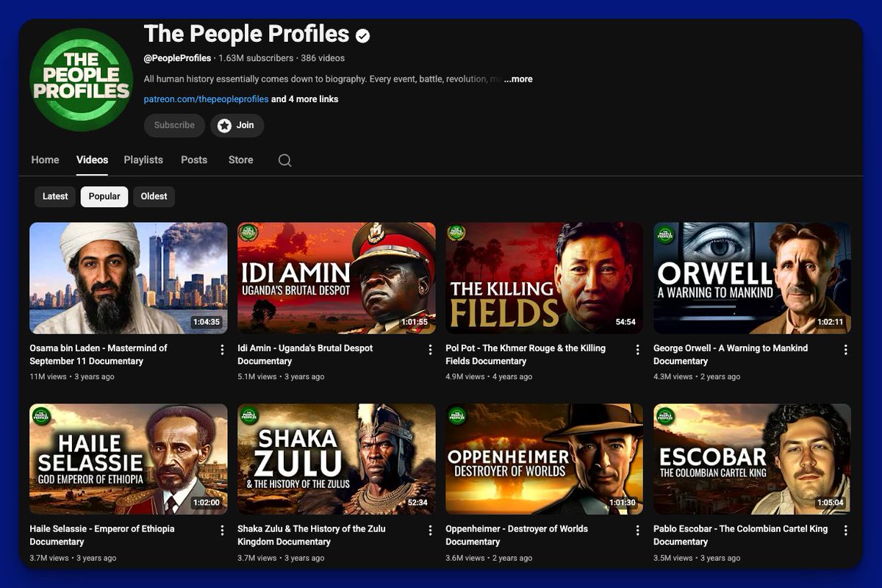Click the 52:34 duration badge
The height and width of the screenshot is (588, 882).
click(417, 503)
